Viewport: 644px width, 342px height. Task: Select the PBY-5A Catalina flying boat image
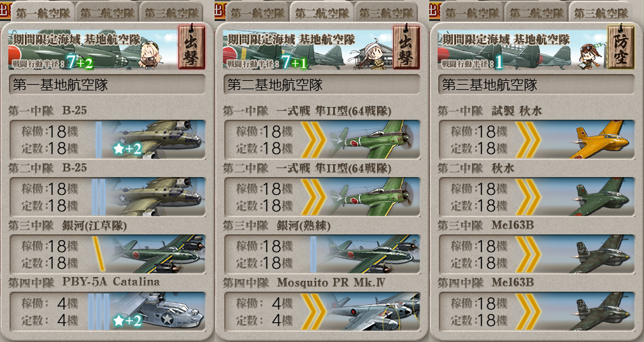point(157,311)
